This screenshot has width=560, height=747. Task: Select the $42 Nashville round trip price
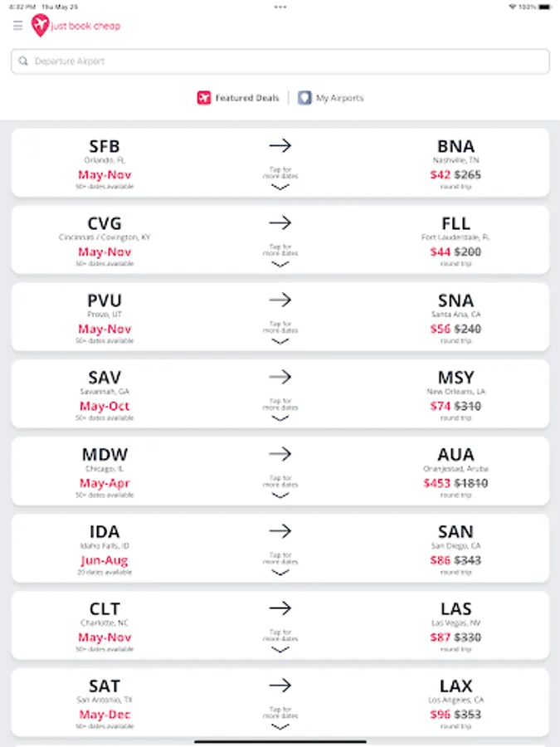click(441, 175)
